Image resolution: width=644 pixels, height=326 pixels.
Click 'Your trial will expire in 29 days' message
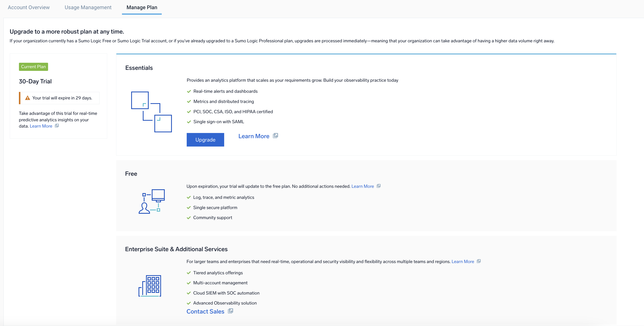(62, 98)
